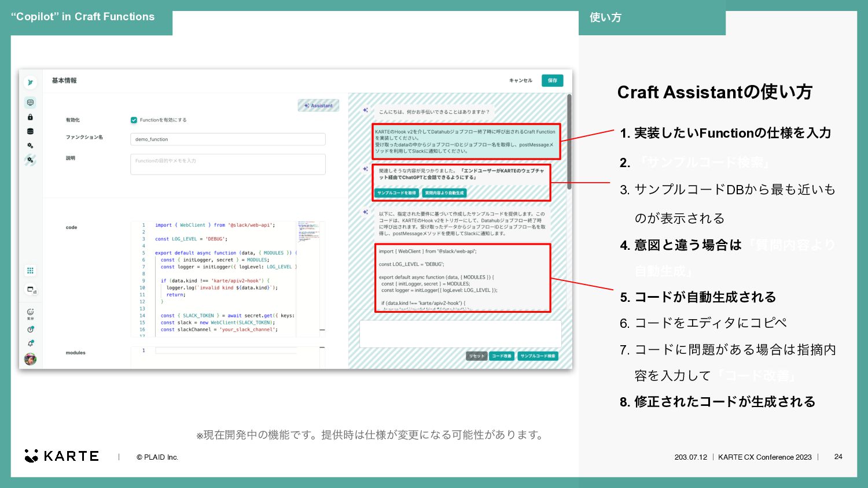The width and height of the screenshot is (868, 488).
Task: Click the KARTE CX Conference 2023 footer text
Action: pos(765,457)
